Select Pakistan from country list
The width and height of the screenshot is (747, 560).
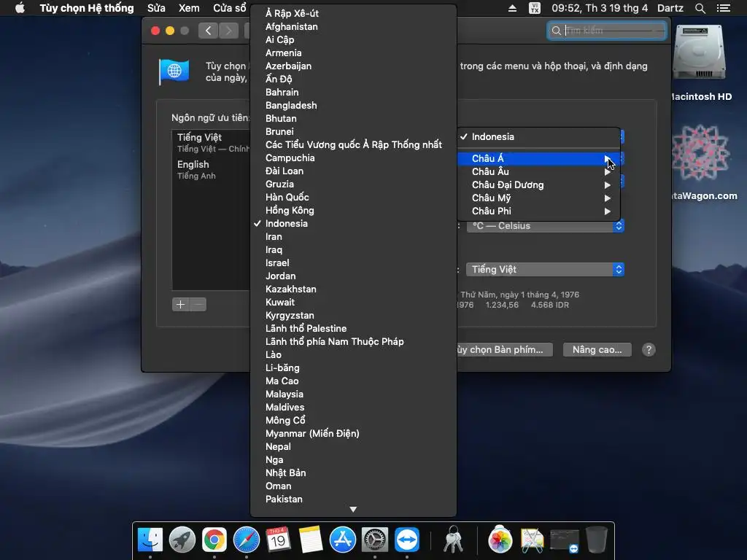click(353, 499)
